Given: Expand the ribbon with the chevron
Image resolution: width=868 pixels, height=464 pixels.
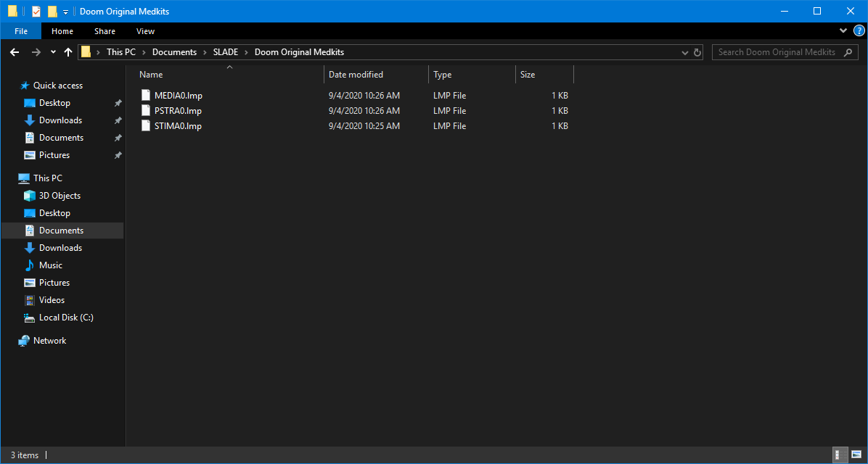Looking at the screenshot, I should click(x=843, y=31).
